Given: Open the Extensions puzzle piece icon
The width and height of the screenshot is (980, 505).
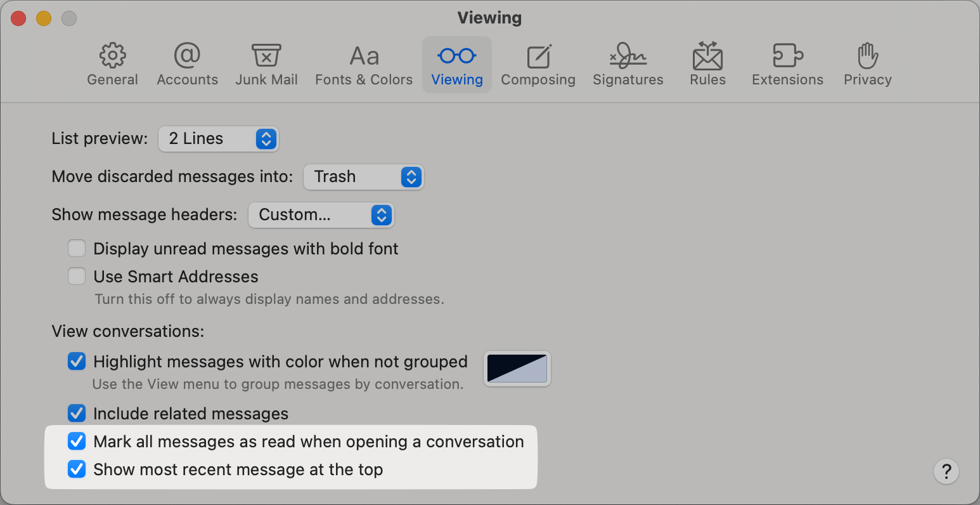Looking at the screenshot, I should click(x=787, y=57).
